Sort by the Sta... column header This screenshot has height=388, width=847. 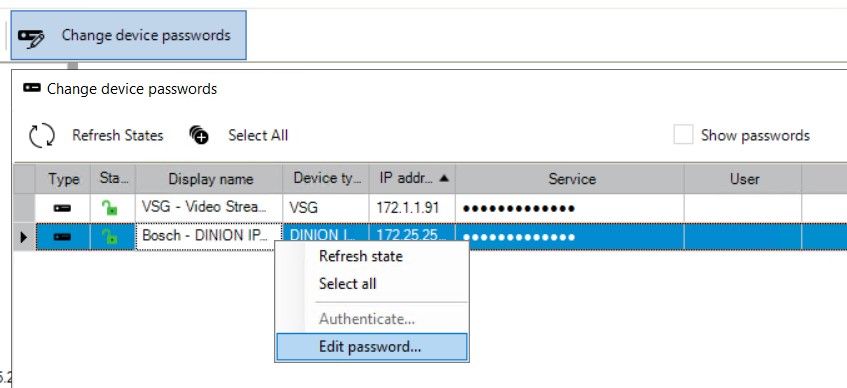pos(113,179)
